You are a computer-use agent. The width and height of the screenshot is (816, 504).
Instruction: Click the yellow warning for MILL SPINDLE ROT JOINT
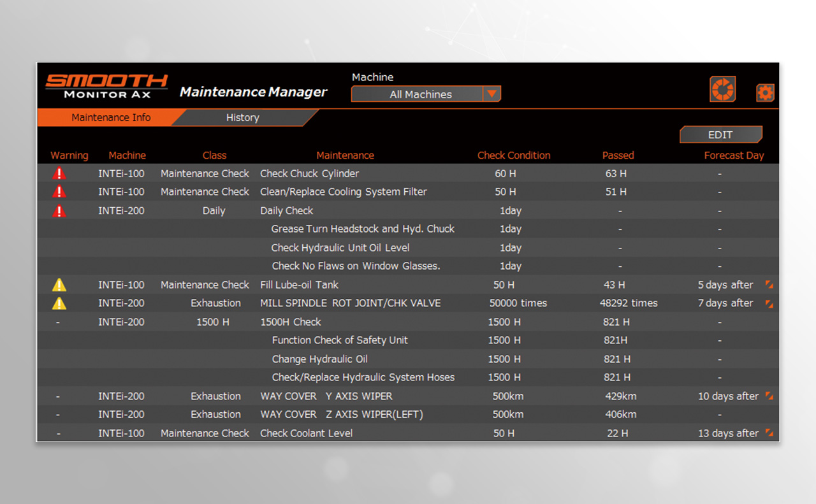59,303
